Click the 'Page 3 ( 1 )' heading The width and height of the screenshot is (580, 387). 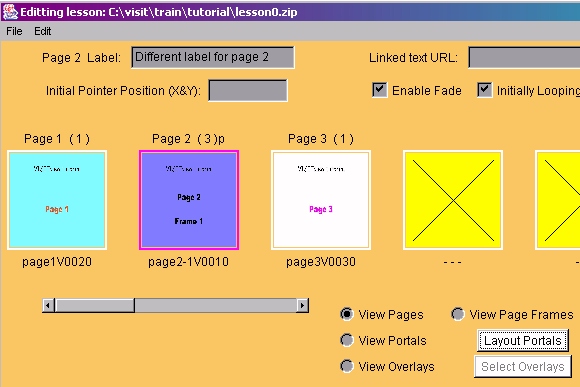point(321,139)
